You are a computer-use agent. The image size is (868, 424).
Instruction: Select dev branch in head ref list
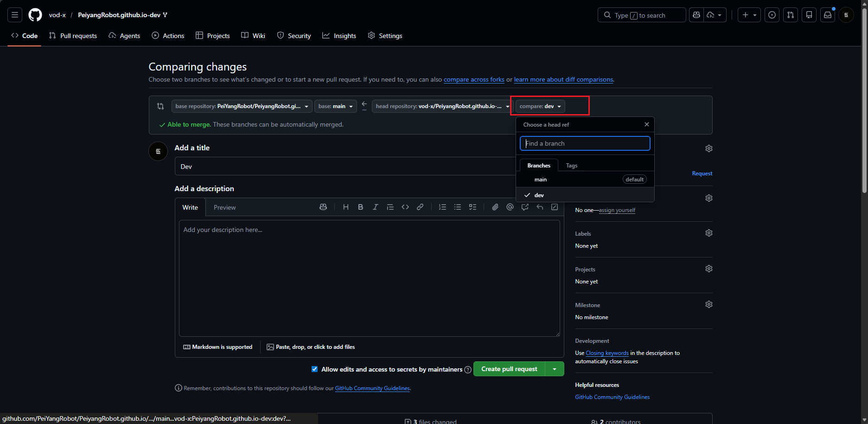pyautogui.click(x=585, y=195)
